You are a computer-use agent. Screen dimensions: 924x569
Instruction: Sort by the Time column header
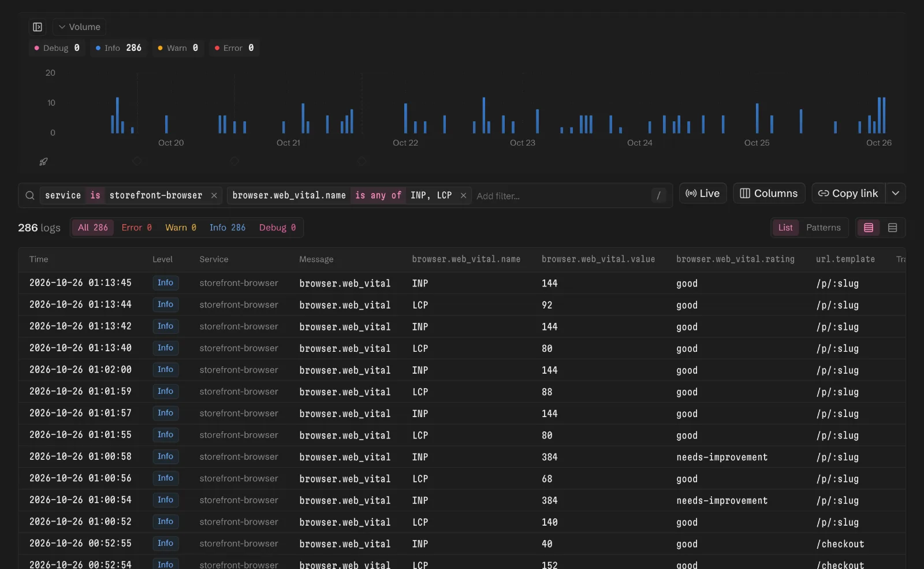pos(39,259)
